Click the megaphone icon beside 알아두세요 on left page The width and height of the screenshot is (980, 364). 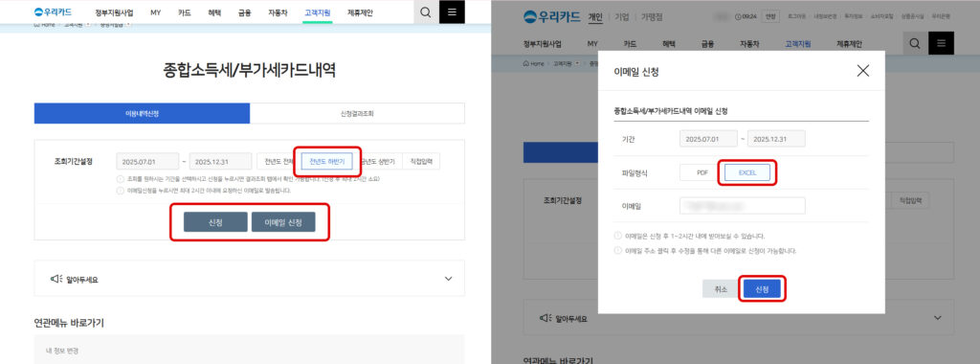pyautogui.click(x=56, y=279)
